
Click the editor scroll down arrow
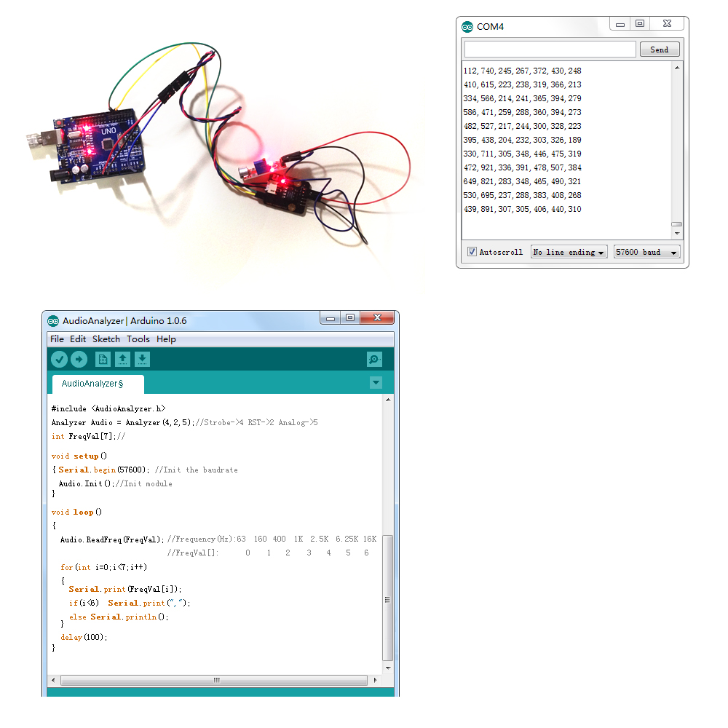point(388,668)
